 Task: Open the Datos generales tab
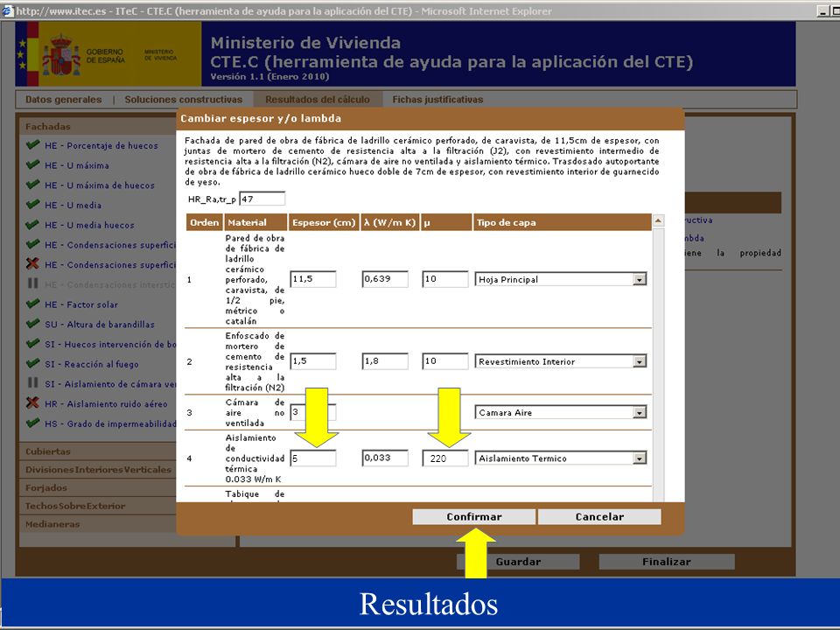[x=63, y=99]
